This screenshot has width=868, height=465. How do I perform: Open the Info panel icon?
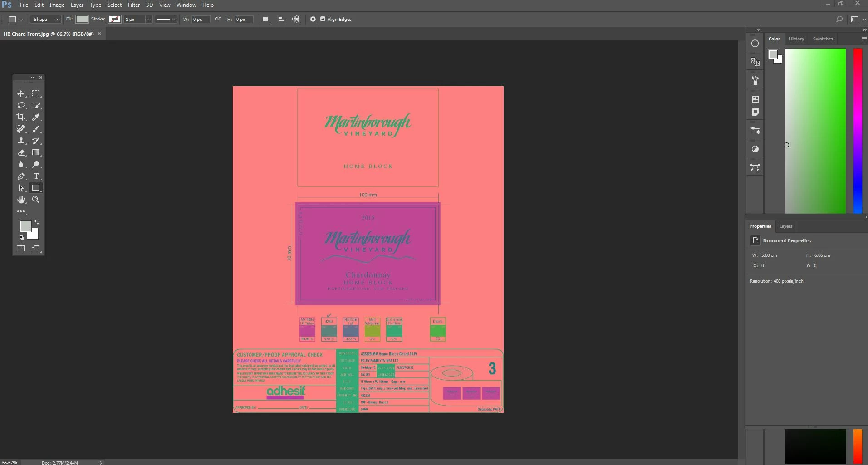755,44
